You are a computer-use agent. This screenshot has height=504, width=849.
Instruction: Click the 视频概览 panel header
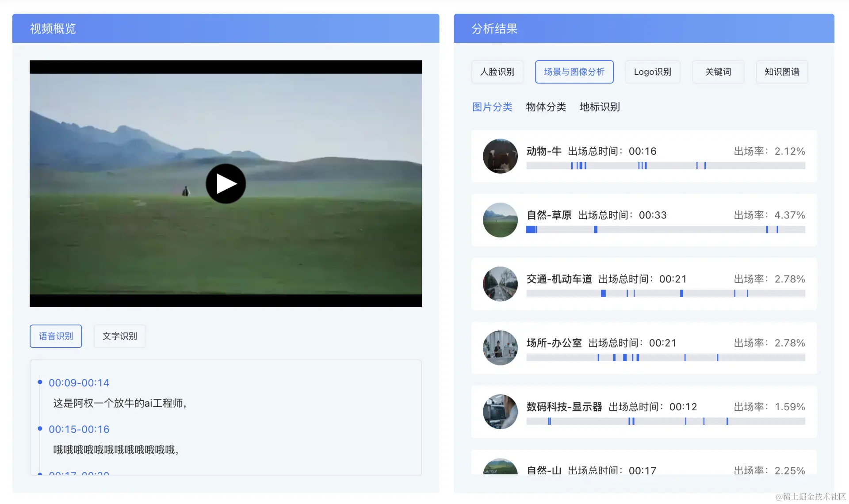(226, 28)
